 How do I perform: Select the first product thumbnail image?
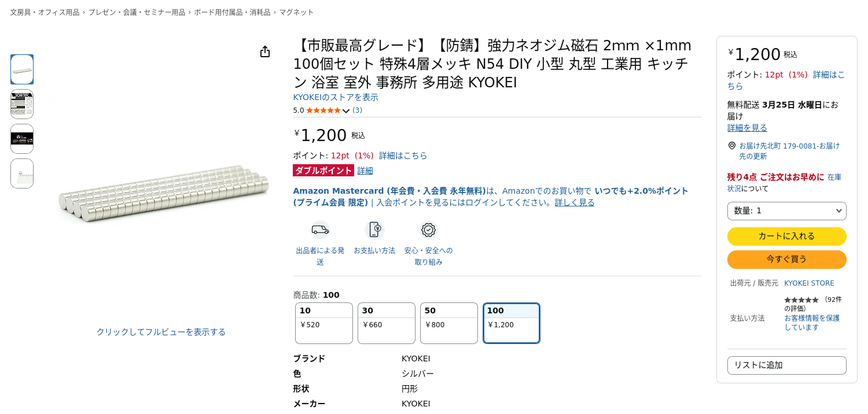22,69
